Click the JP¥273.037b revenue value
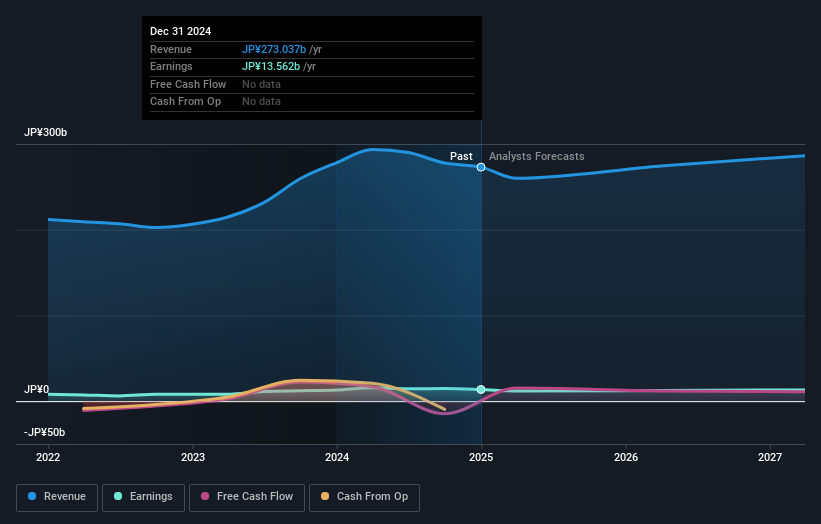 [x=274, y=49]
